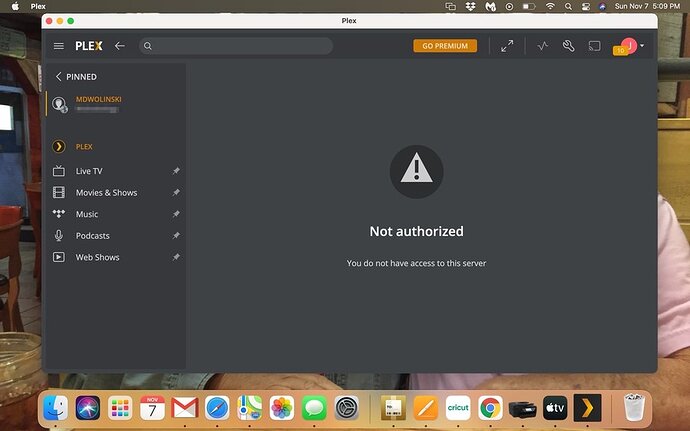Click the PLEX logo
Image resolution: width=690 pixels, height=431 pixels.
point(89,46)
